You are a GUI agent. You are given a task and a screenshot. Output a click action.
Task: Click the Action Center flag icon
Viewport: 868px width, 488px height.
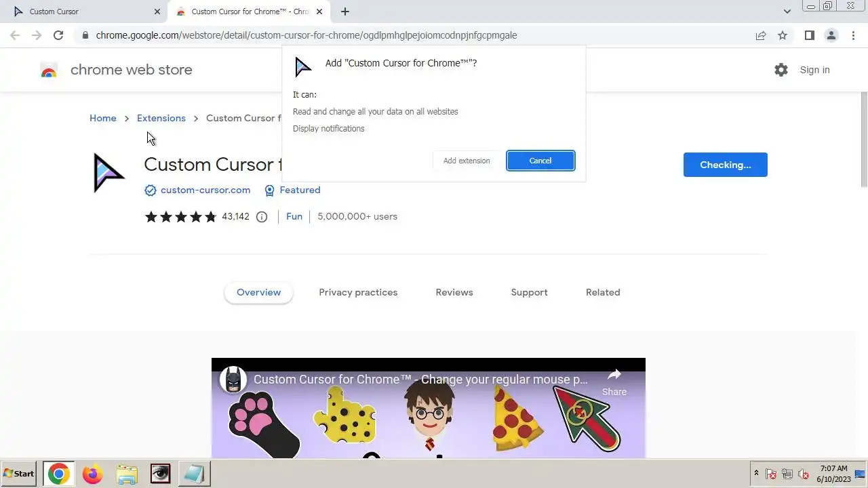(771, 474)
